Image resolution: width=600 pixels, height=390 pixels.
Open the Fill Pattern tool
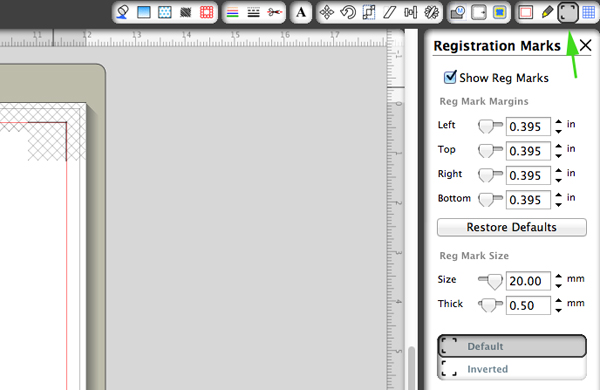[x=165, y=12]
